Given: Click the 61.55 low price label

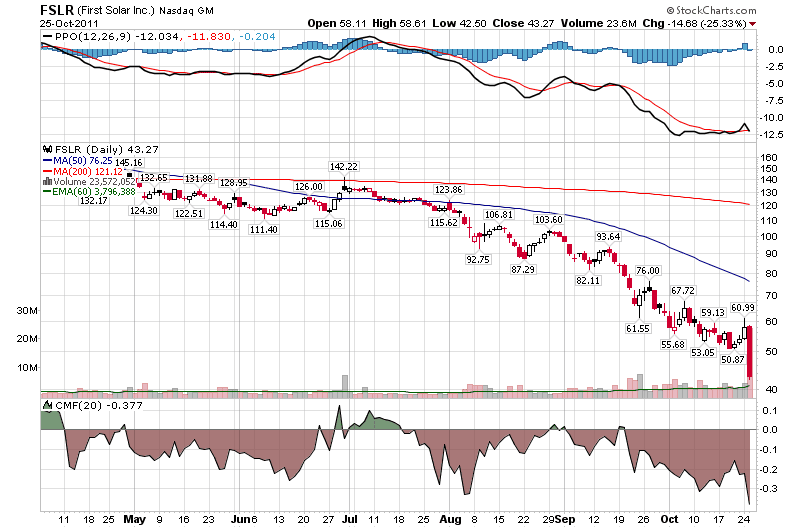Looking at the screenshot, I should coord(638,329).
